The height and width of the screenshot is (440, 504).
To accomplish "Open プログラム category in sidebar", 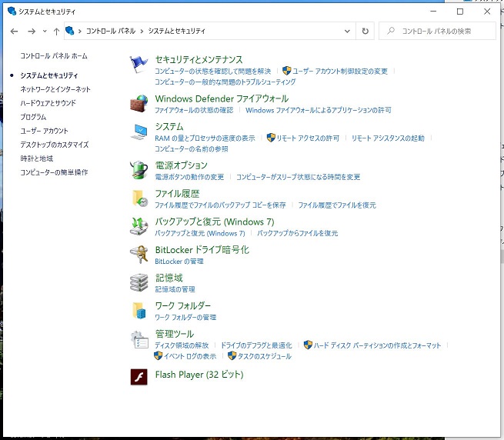I will pos(33,117).
